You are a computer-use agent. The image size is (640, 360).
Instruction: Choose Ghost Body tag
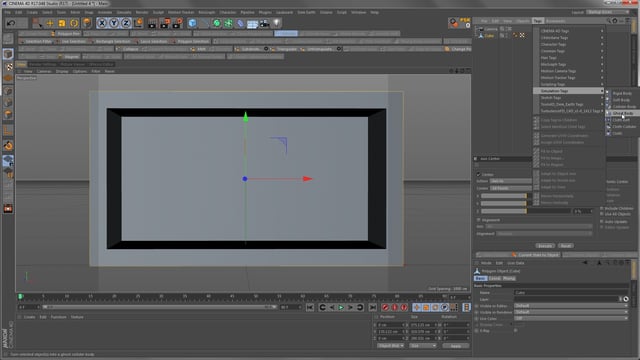[x=623, y=113]
